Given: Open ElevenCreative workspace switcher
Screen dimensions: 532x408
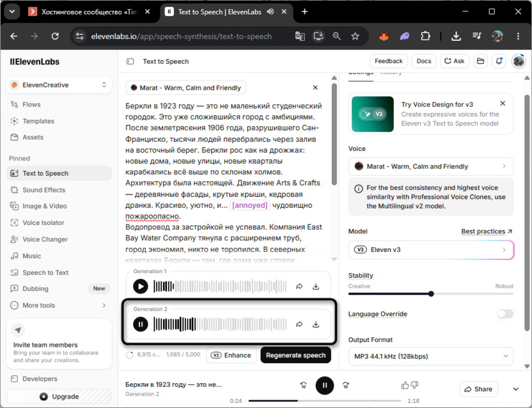Looking at the screenshot, I should pos(59,85).
